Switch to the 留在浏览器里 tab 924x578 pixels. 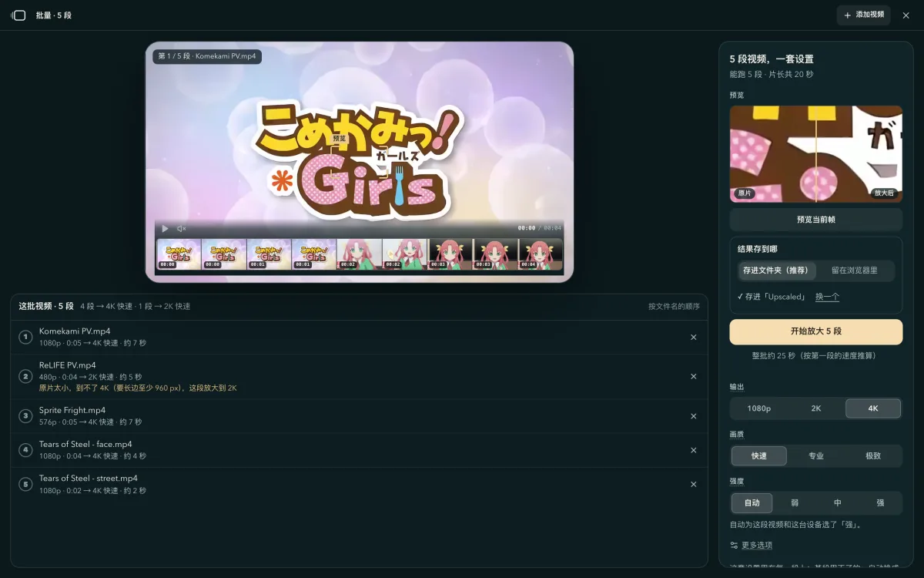[854, 271]
